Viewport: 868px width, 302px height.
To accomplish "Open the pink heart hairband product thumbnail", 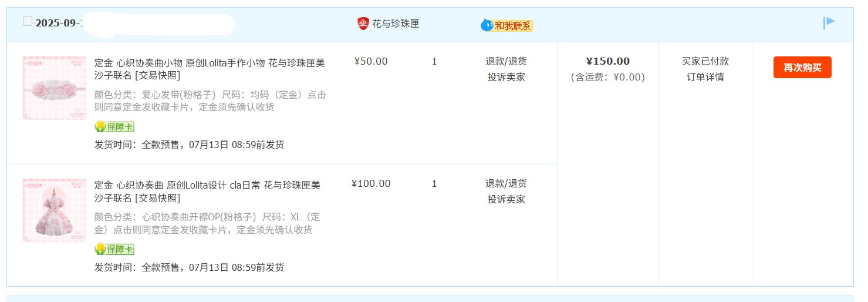I will (55, 88).
